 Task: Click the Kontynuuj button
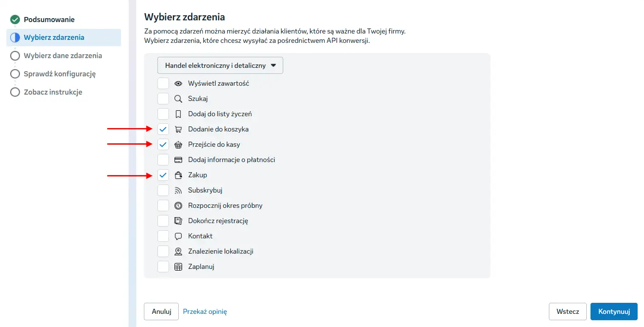614,311
